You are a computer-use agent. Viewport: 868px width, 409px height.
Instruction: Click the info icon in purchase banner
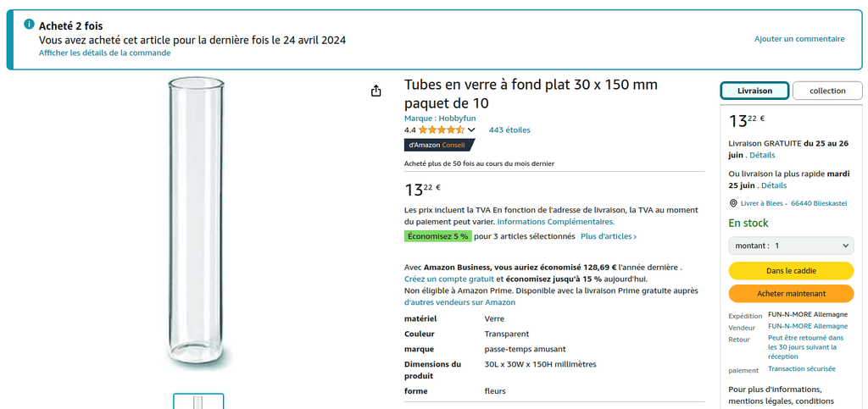(30, 25)
